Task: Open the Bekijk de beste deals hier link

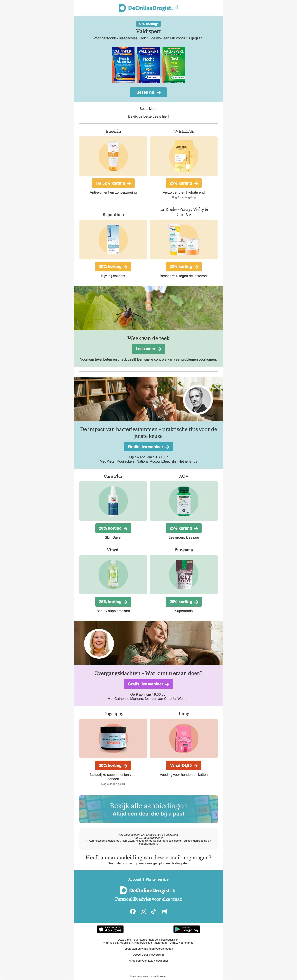Action: click(x=148, y=116)
